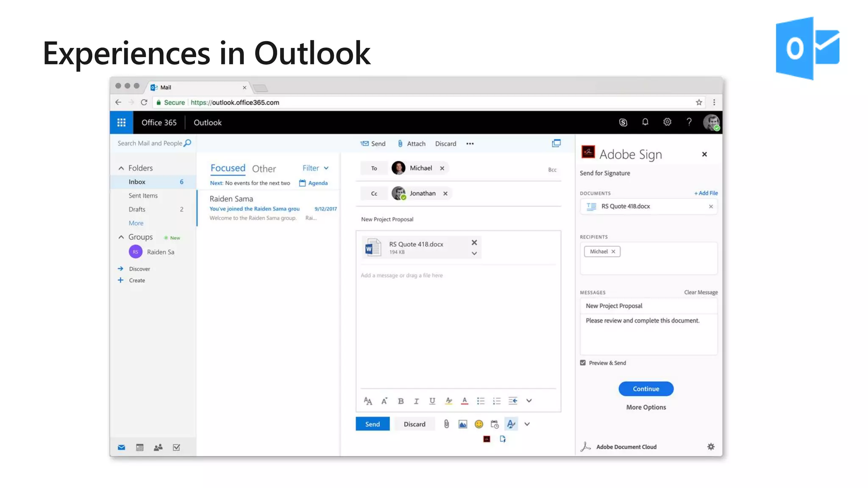Toggle Preview & Send checkbox
The width and height of the screenshot is (868, 488).
(x=583, y=363)
